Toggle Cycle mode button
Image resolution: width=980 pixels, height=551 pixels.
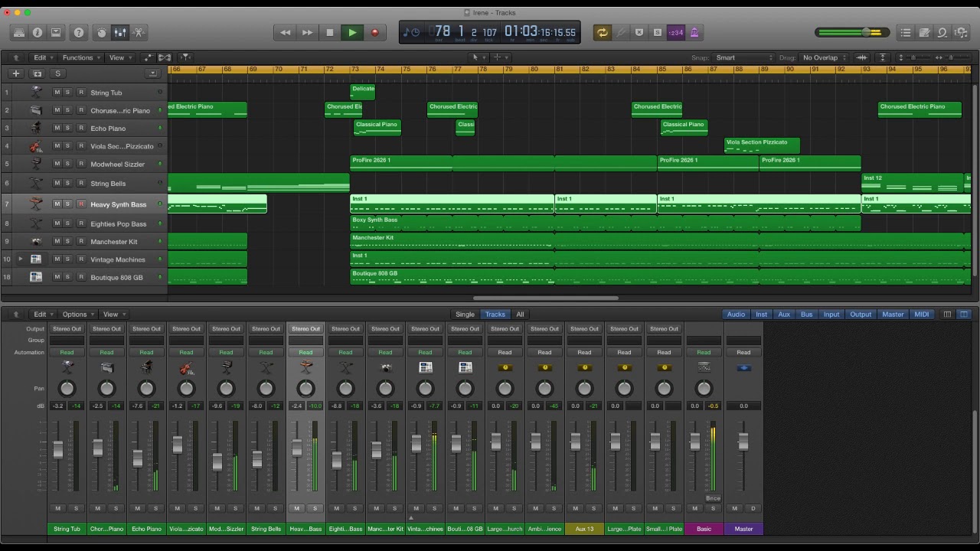[x=603, y=33]
